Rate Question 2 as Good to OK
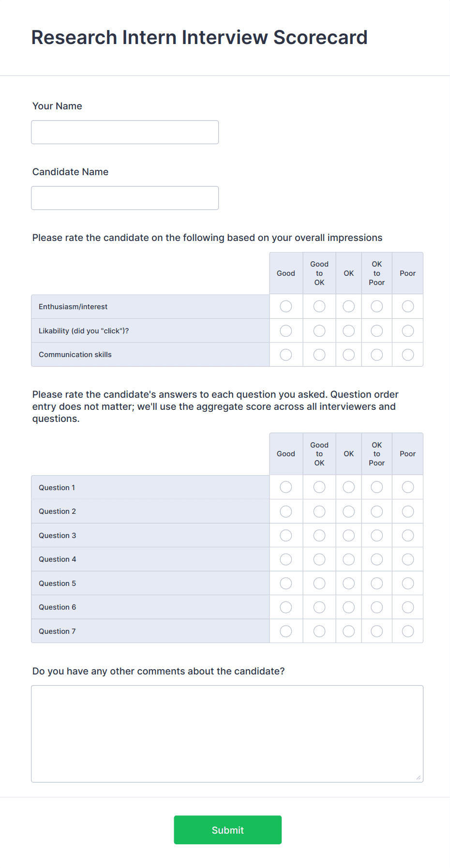Image resolution: width=450 pixels, height=868 pixels. pos(319,511)
